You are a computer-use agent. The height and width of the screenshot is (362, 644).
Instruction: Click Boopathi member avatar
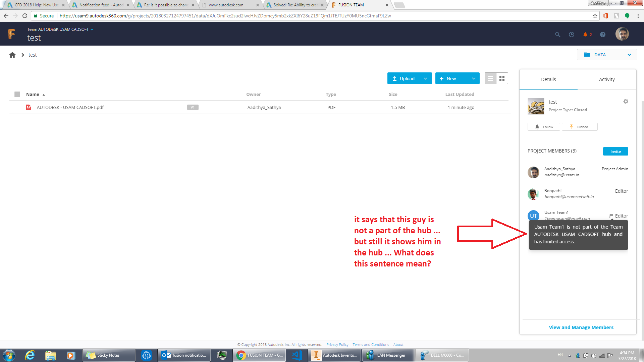coord(533,194)
